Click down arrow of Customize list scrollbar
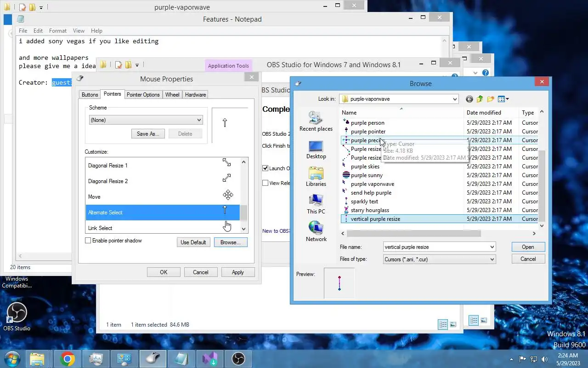Screen dimensions: 588x368 (x=243, y=229)
